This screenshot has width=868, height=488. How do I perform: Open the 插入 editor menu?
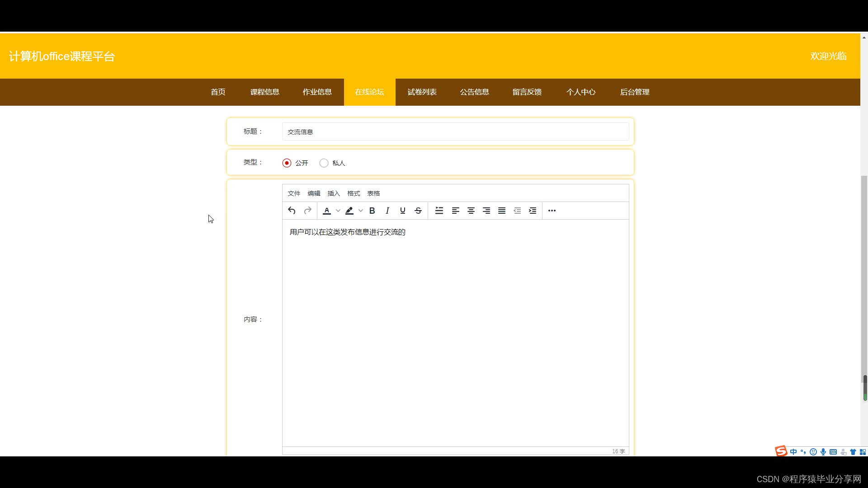pyautogui.click(x=334, y=193)
